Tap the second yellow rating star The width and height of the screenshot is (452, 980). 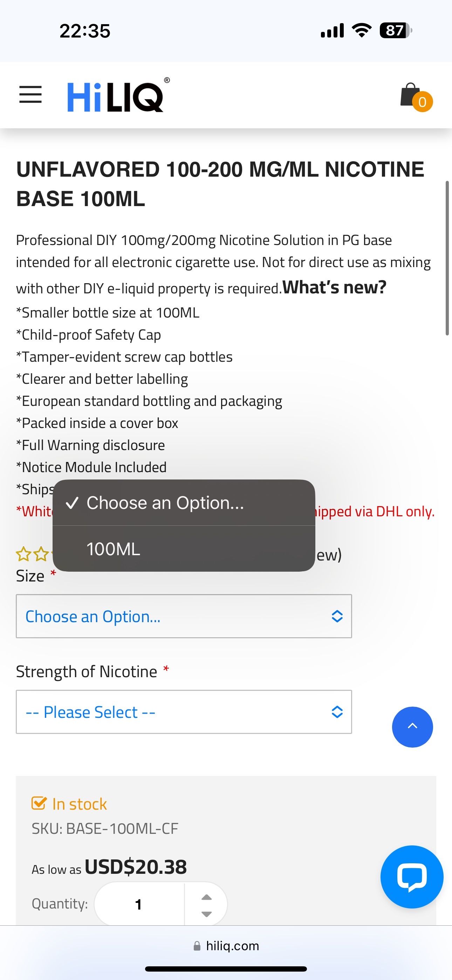[x=41, y=554]
